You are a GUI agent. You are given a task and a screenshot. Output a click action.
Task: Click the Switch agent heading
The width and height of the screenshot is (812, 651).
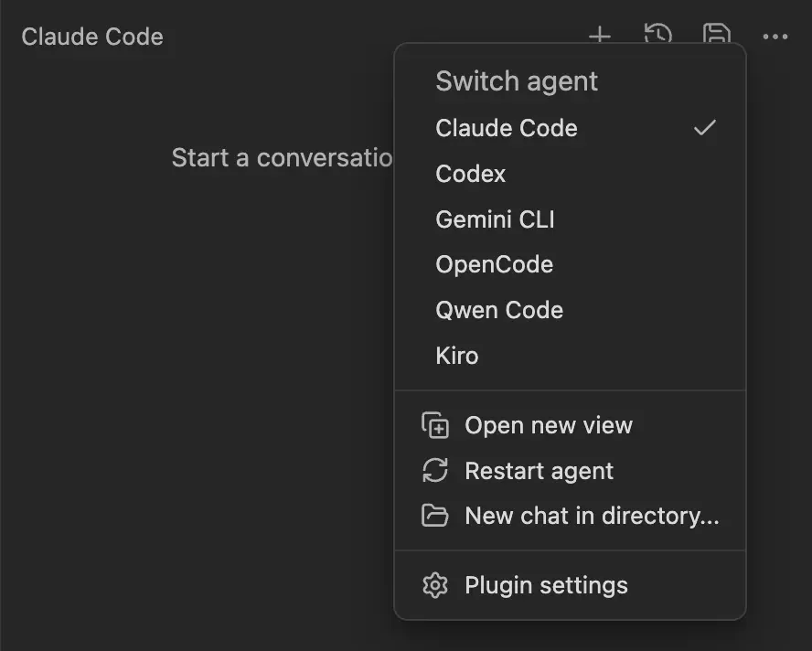point(517,80)
